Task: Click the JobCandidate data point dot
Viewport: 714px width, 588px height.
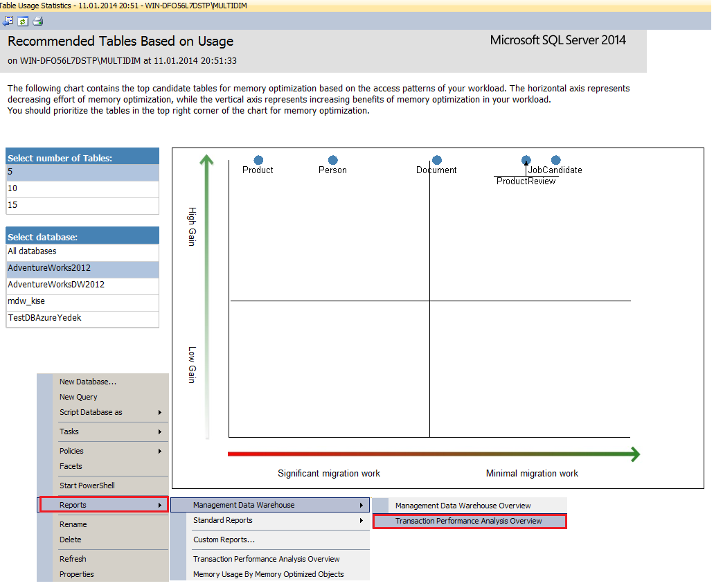Action: pos(555,160)
